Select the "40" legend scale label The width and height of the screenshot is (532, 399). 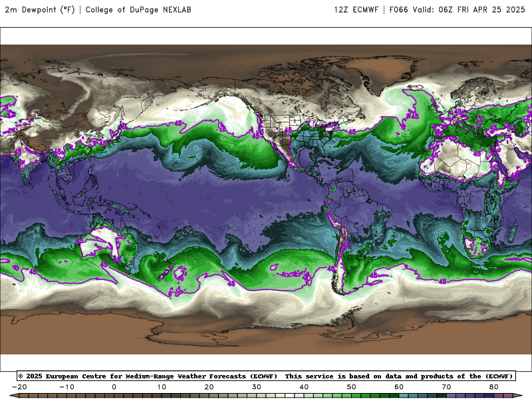tap(304, 387)
